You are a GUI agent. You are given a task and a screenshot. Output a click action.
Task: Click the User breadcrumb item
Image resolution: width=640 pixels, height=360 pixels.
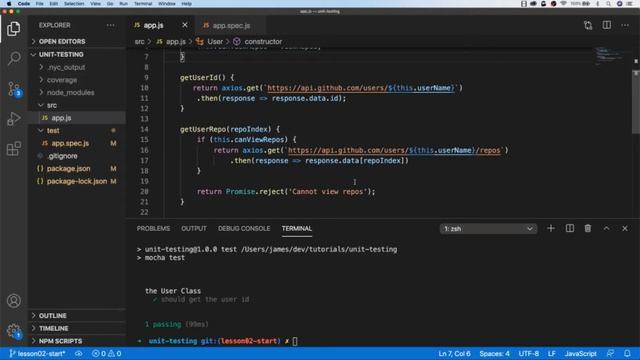click(210, 42)
